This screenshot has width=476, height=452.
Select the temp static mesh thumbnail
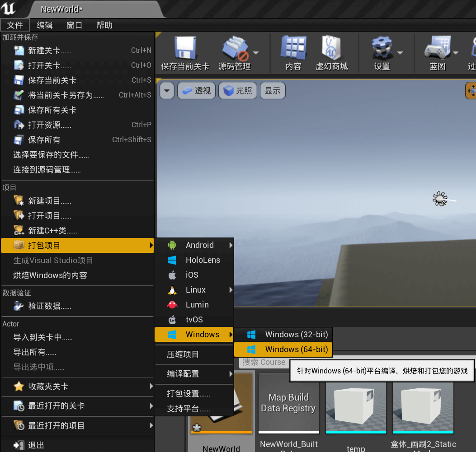(356, 407)
